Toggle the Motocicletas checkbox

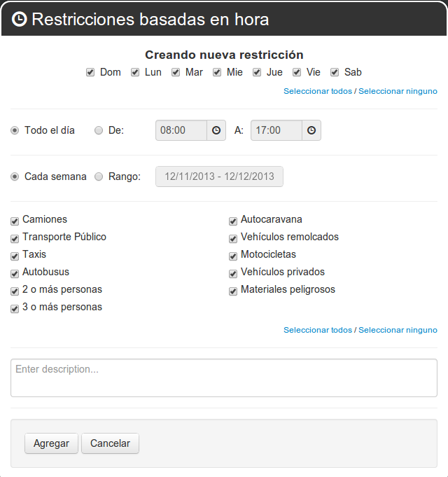233,256
